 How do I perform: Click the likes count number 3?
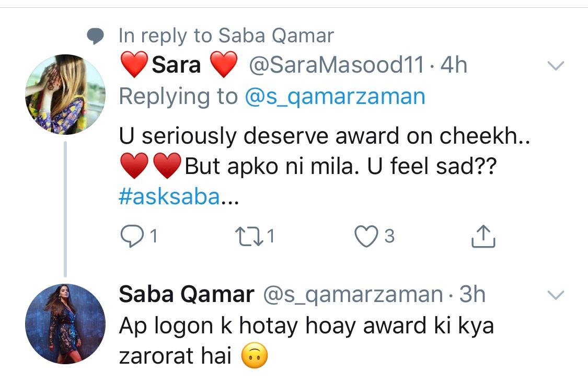pos(389,237)
